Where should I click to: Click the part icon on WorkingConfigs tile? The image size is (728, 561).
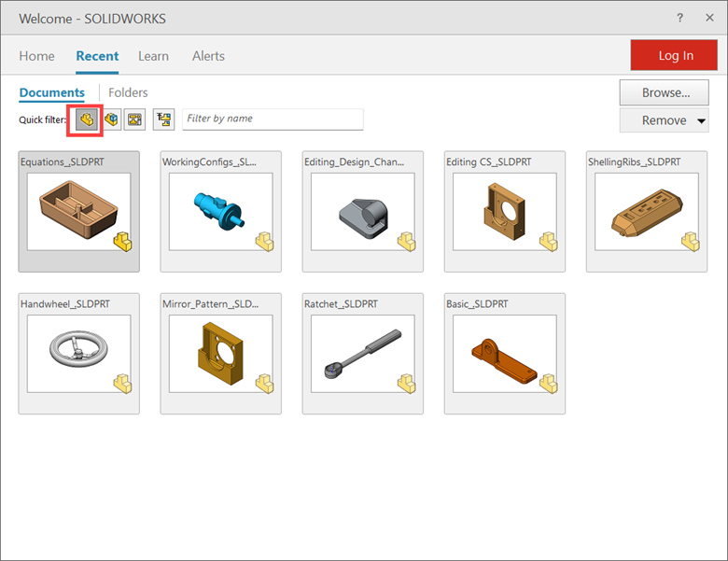265,242
